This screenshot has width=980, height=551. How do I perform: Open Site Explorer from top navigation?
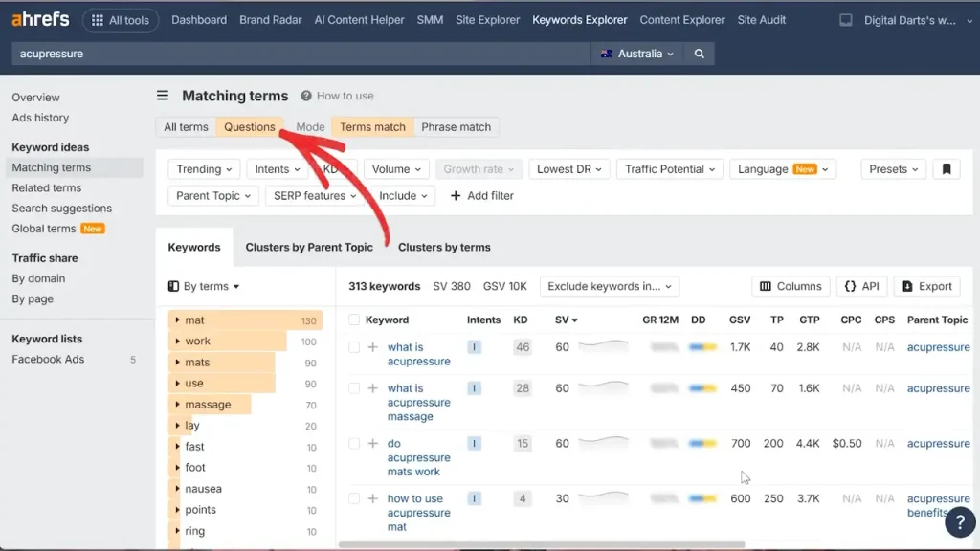(x=487, y=19)
